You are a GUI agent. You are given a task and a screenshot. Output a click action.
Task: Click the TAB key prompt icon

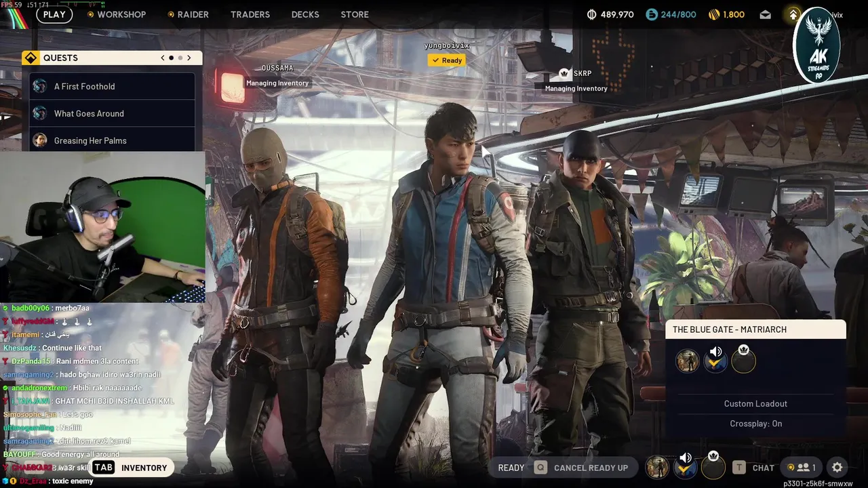tap(104, 468)
